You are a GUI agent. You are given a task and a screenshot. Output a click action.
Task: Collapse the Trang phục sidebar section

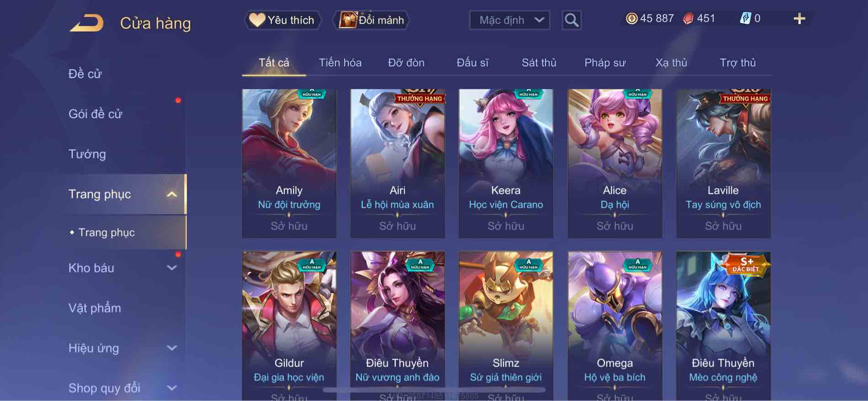pyautogui.click(x=171, y=195)
